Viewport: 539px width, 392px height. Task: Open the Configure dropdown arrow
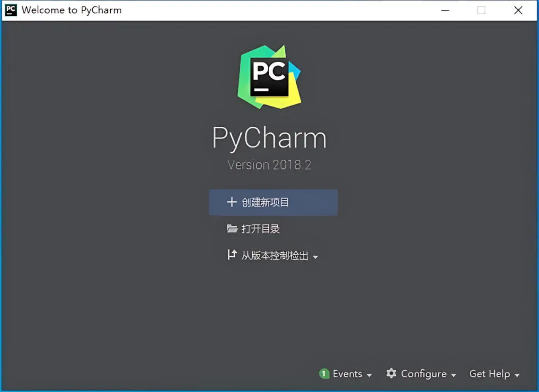click(x=453, y=375)
